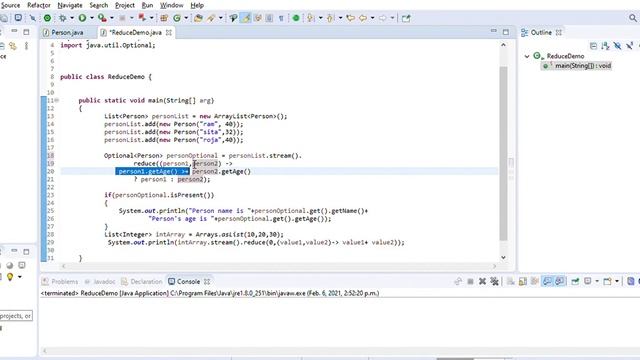Click Link with Editor icon in left panel
Image resolution: width=640 pixels, height=360 pixels.
click(13, 46)
